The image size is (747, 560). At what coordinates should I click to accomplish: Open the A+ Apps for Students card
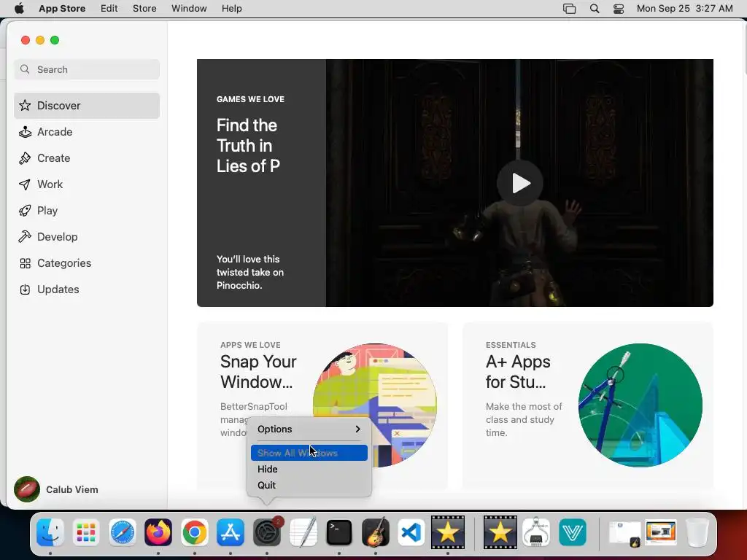pyautogui.click(x=588, y=405)
